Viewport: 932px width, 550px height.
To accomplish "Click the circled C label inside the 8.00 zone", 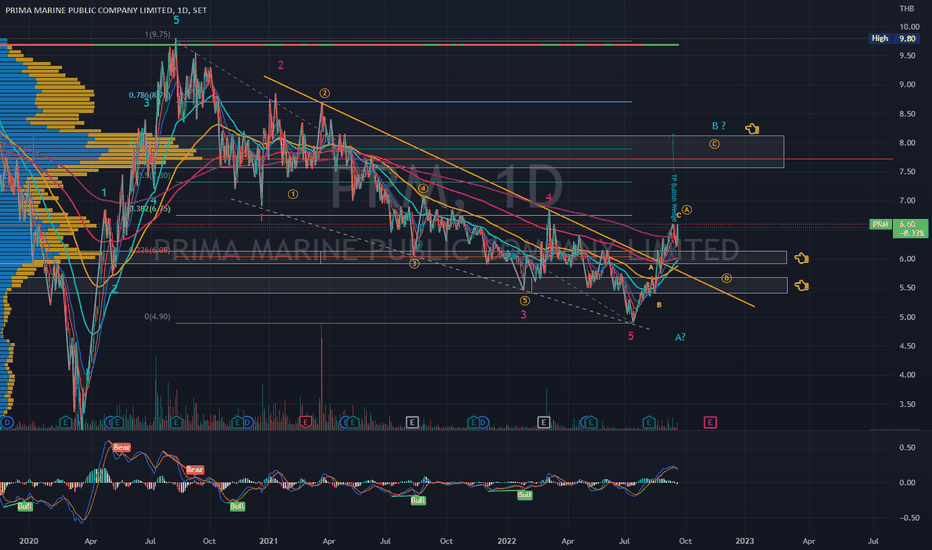I will tap(714, 144).
